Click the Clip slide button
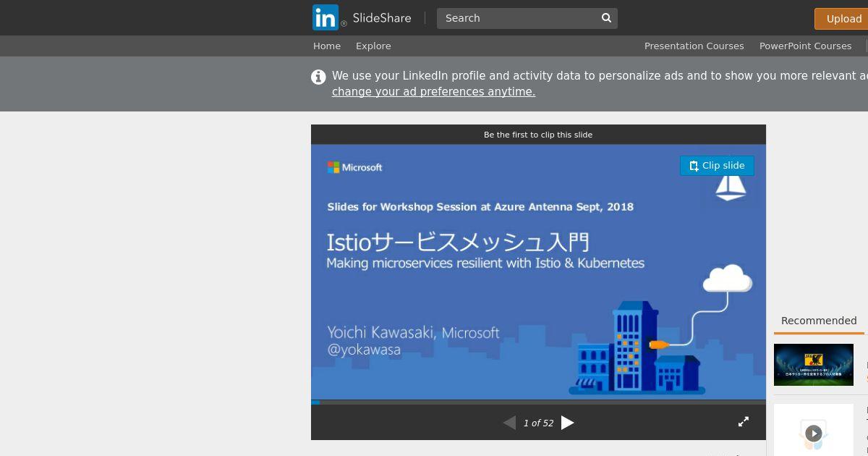Image resolution: width=868 pixels, height=456 pixels. [x=717, y=165]
